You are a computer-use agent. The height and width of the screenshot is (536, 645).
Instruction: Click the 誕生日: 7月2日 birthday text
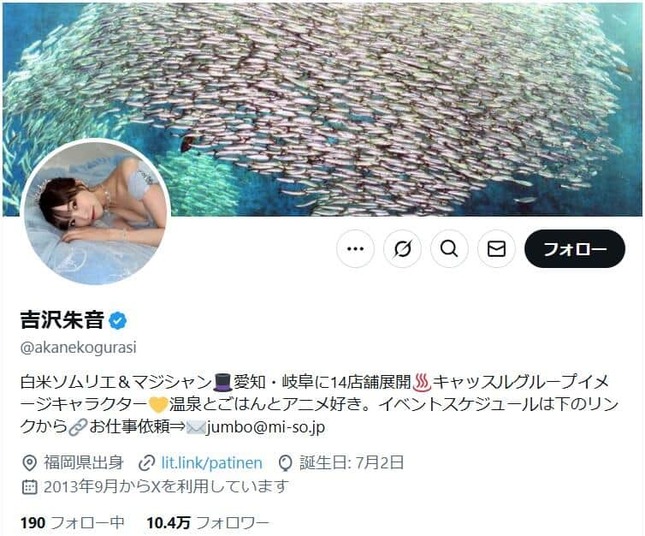click(x=352, y=463)
